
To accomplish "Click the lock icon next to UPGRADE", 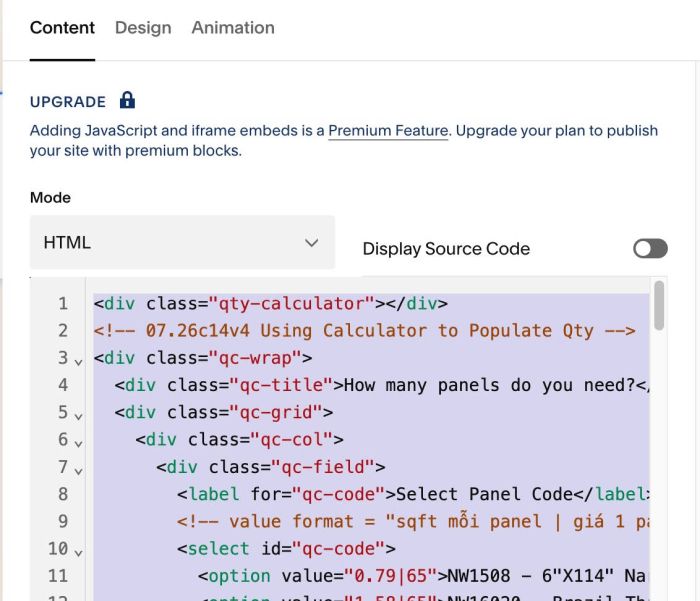I will (x=127, y=100).
